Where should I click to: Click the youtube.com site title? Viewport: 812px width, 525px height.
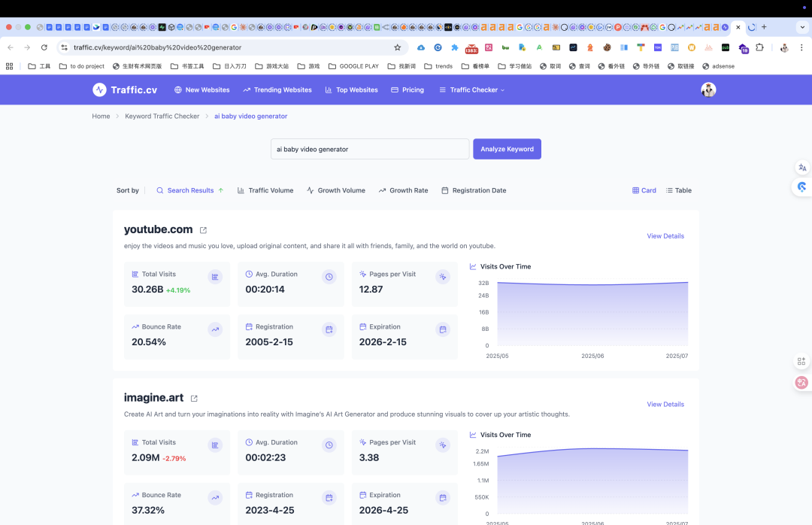click(158, 229)
